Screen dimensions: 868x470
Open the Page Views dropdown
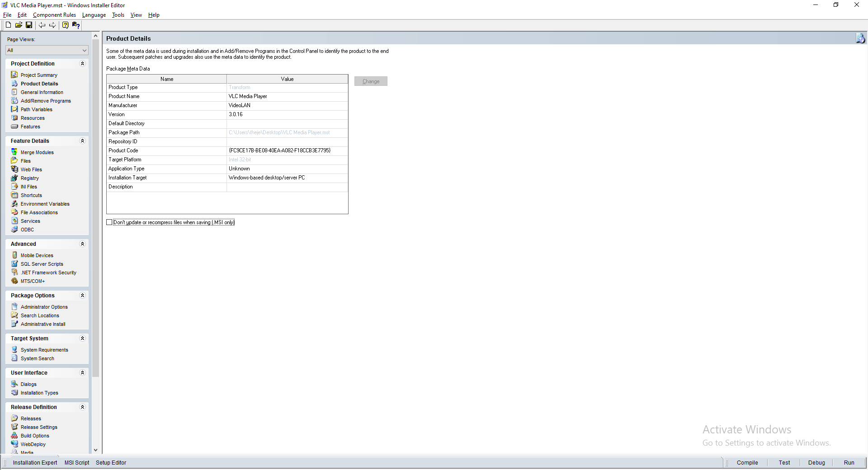[47, 50]
